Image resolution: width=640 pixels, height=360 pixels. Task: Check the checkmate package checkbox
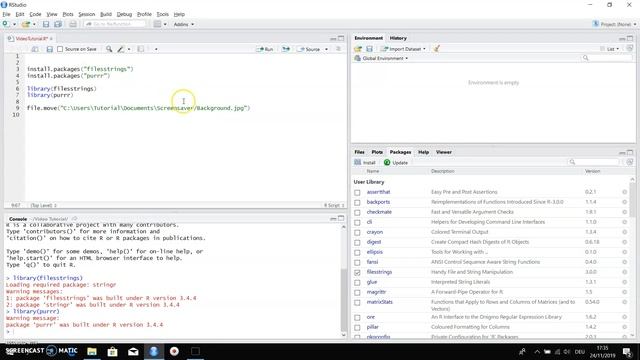pos(357,212)
